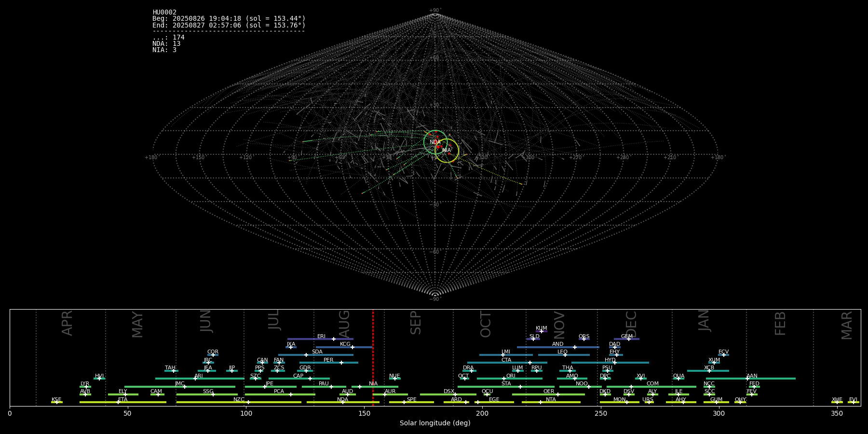Select the JMC shower bar
The height and width of the screenshot is (434, 868).
tap(180, 387)
